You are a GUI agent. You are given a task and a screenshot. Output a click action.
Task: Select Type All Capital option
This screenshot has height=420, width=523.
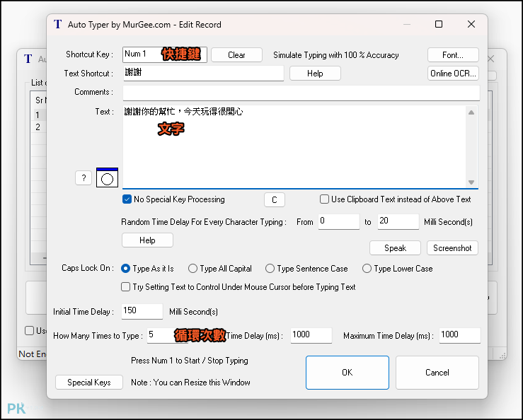pos(192,269)
